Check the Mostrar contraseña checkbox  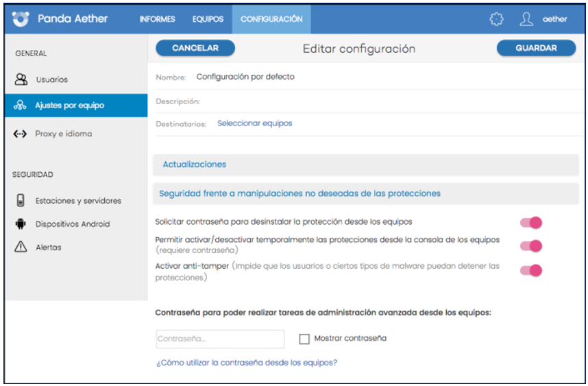304,339
